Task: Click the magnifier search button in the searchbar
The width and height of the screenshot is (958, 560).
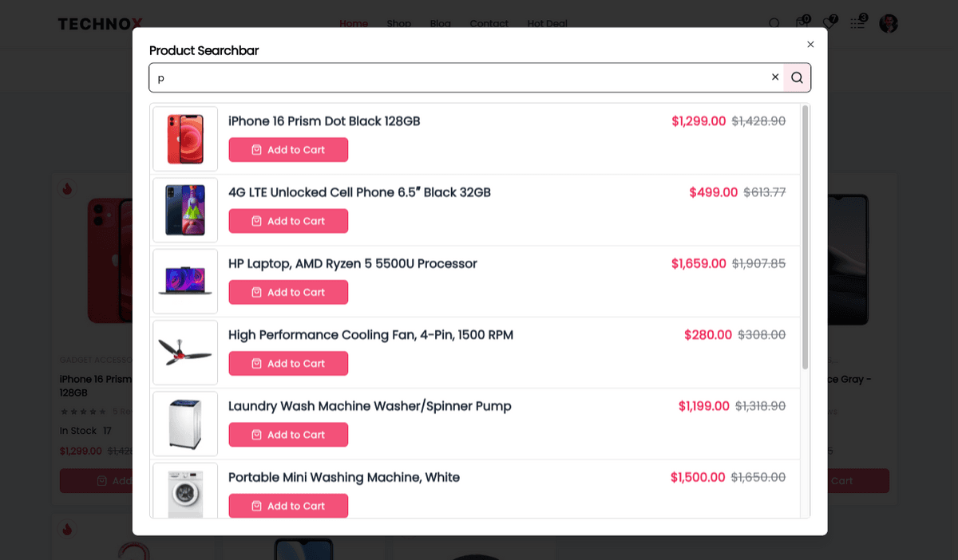Action: point(797,77)
